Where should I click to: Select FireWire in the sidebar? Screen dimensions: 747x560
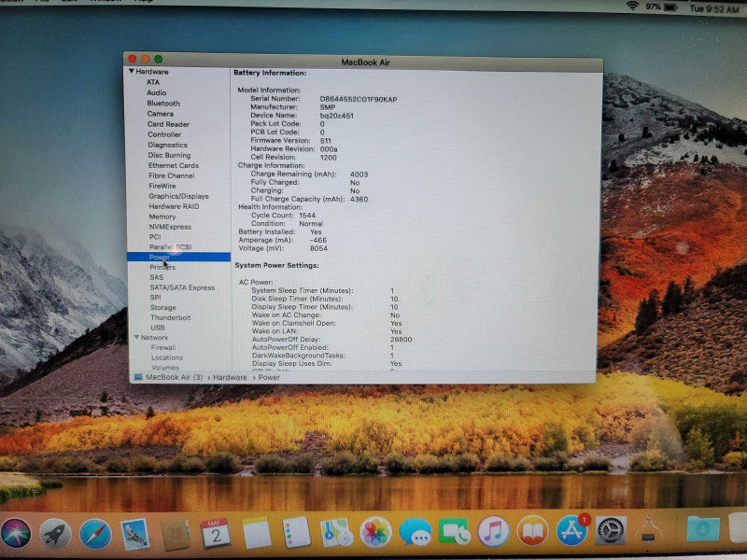[162, 186]
